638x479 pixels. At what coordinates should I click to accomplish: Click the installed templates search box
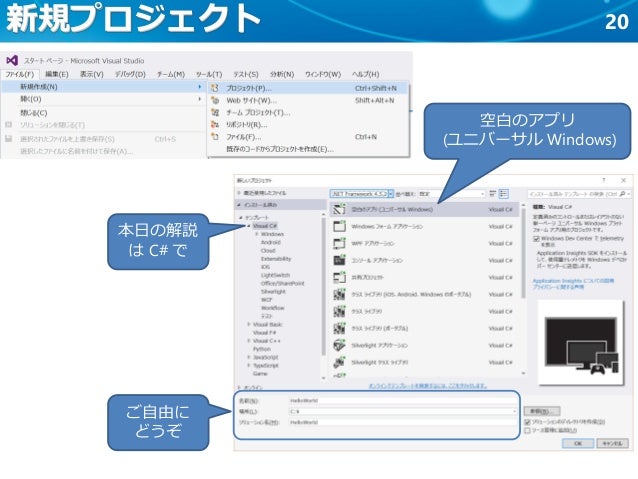pos(579,194)
